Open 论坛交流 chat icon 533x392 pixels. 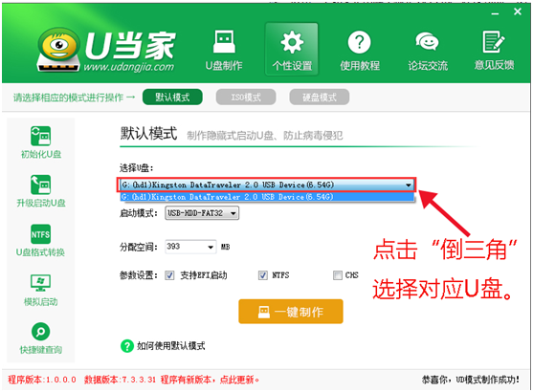point(427,42)
